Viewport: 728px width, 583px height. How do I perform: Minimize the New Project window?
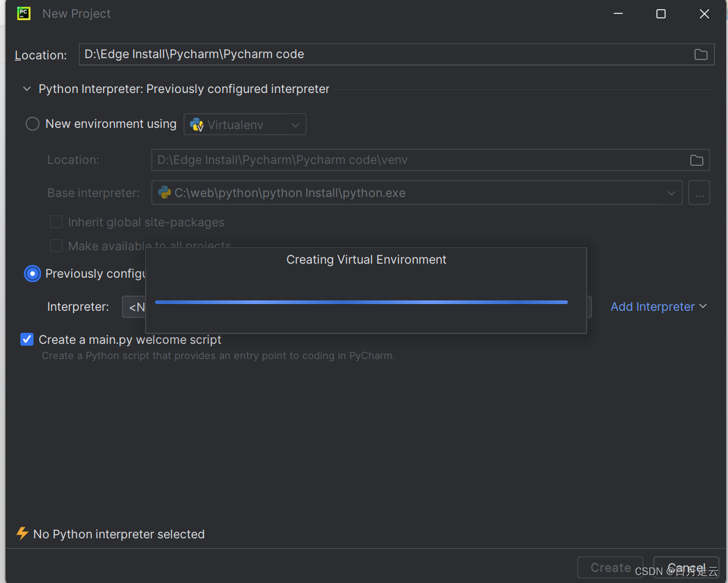pyautogui.click(x=618, y=13)
